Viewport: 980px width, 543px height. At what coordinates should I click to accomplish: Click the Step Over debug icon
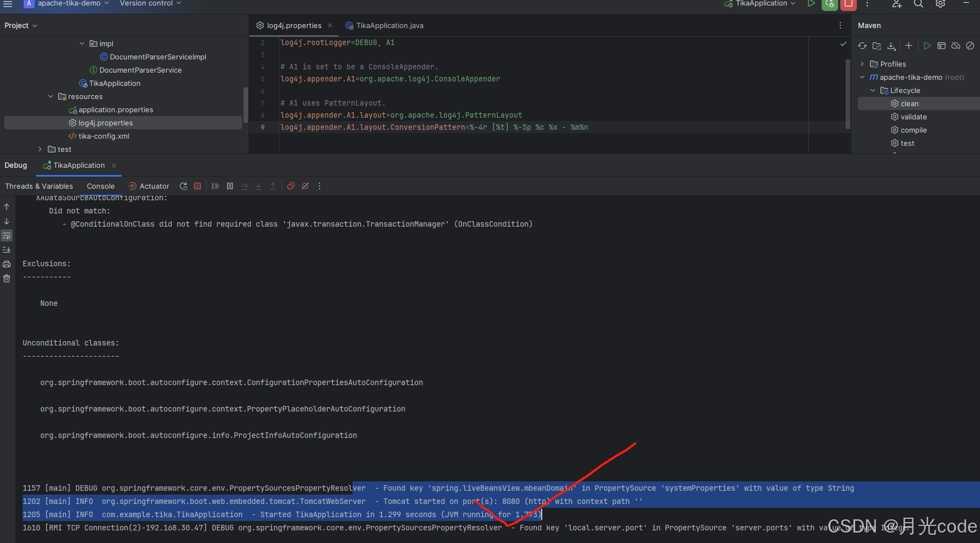(244, 186)
